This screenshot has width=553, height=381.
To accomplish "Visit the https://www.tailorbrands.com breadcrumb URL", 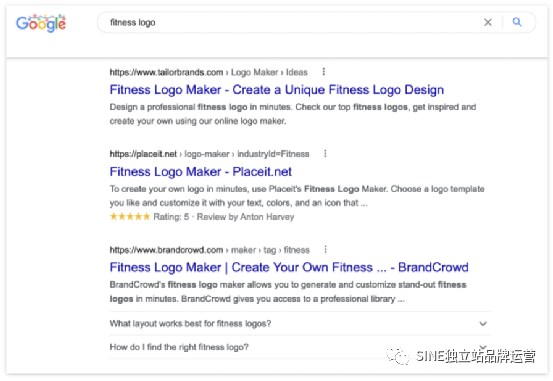I will pyautogui.click(x=166, y=72).
